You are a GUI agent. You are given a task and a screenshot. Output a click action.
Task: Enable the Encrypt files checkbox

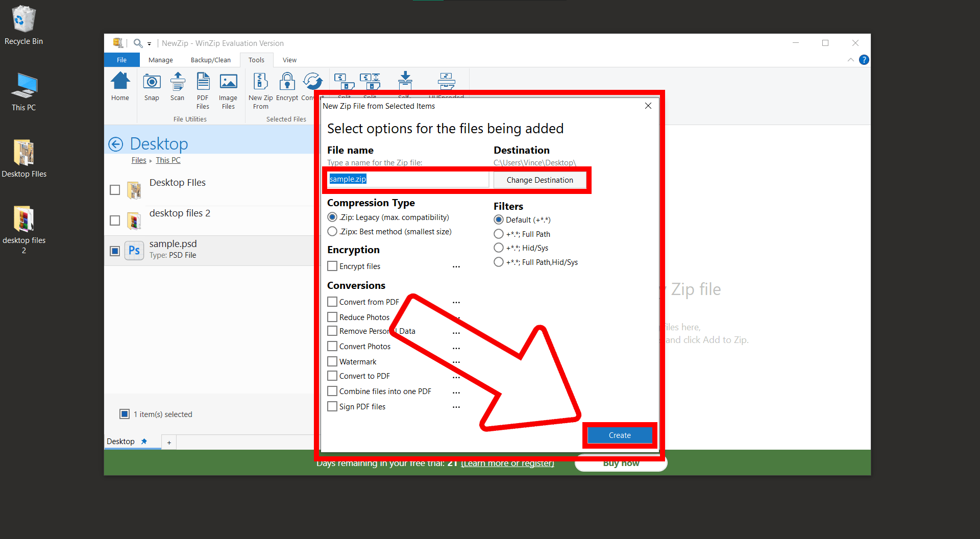click(331, 266)
